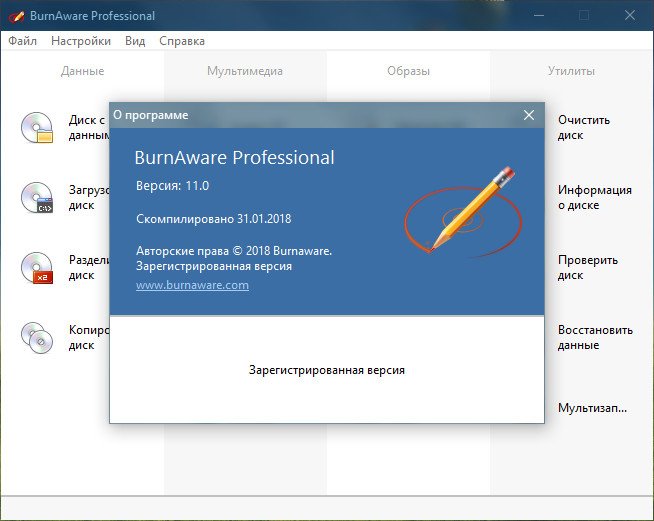
Task: Click the Разделить диск label
Action: [x=88, y=268]
